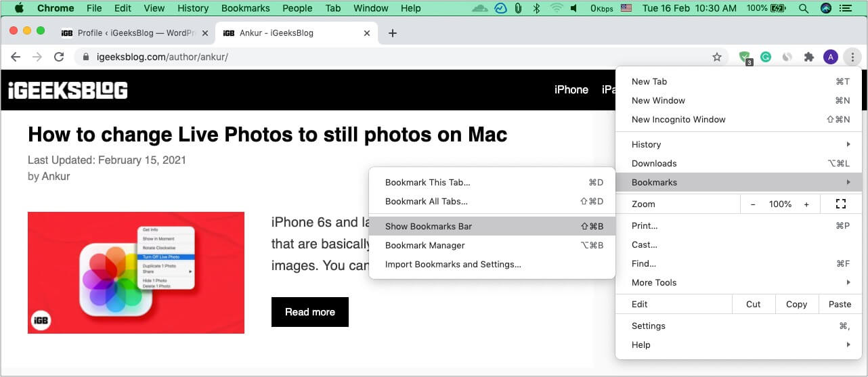The image size is (868, 377).
Task: Click the fullscreen icon beside Zoom
Action: (841, 204)
